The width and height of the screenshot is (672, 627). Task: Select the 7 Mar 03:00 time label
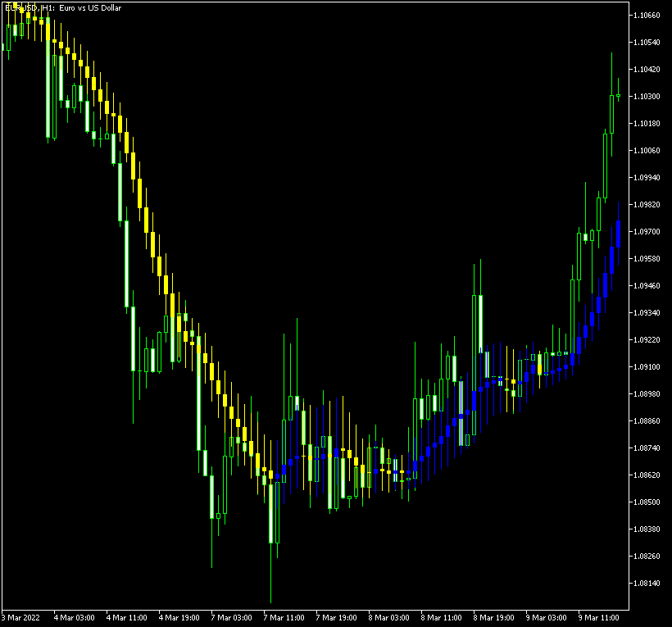point(232,617)
